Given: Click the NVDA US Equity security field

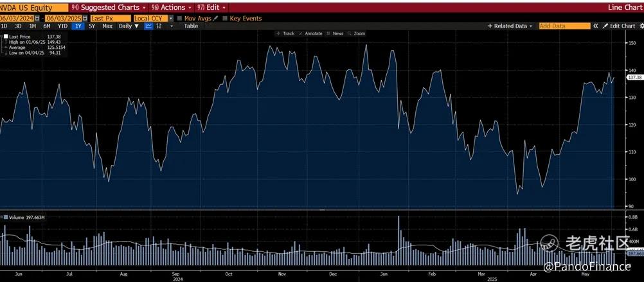Looking at the screenshot, I should coord(34,8).
